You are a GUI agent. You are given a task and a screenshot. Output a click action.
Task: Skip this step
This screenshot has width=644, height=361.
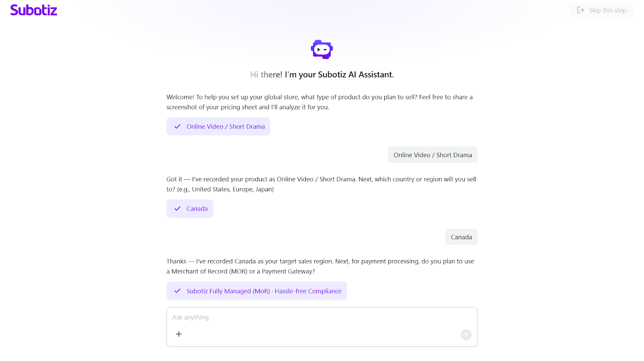click(607, 10)
